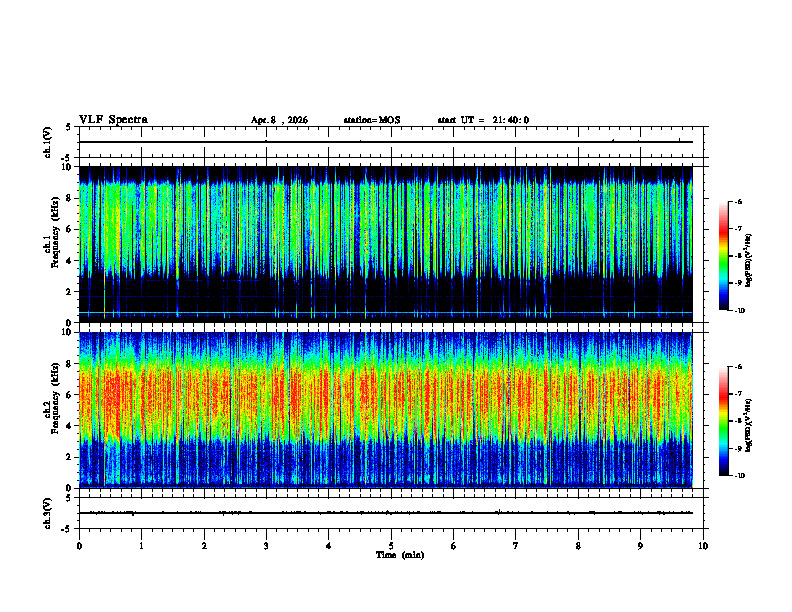Screen dimensions: 792x612
Task: Click the "-8" tick on ch.1 color bar
Action: pyautogui.click(x=738, y=256)
